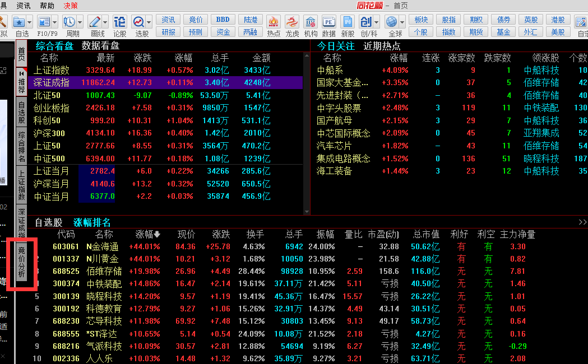Select the 综合看盘 tab
This screenshot has width=588, height=364.
55,46
